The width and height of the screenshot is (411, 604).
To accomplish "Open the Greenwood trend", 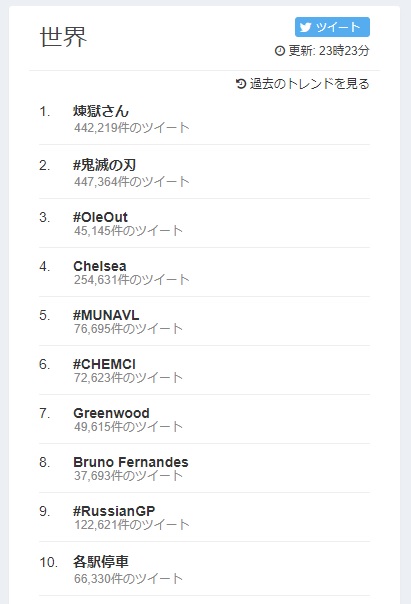I will click(x=111, y=413).
